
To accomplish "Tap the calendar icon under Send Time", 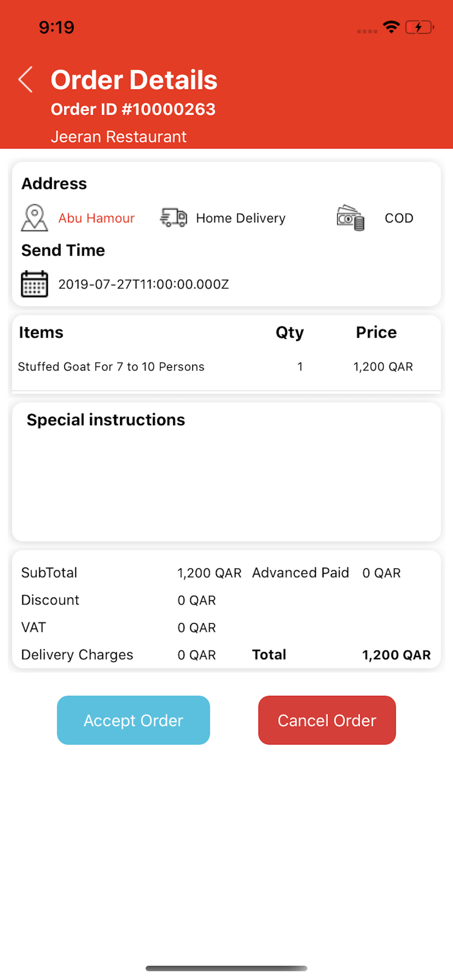I will (x=34, y=284).
